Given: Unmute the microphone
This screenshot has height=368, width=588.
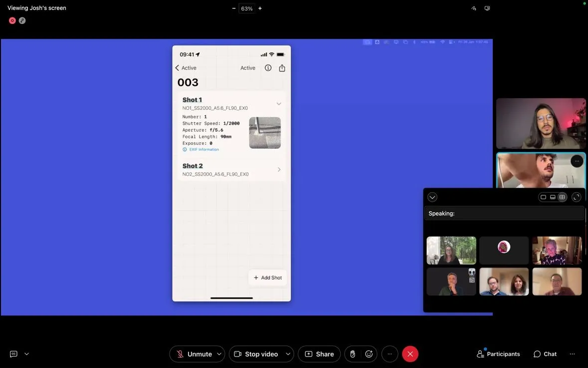Looking at the screenshot, I should [194, 354].
